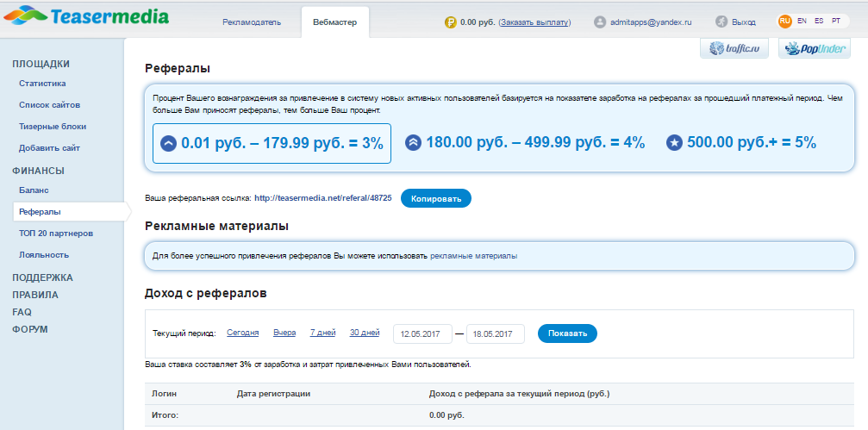The image size is (868, 430).
Task: Click Добавить сайт in the sidebar
Action: click(x=49, y=147)
